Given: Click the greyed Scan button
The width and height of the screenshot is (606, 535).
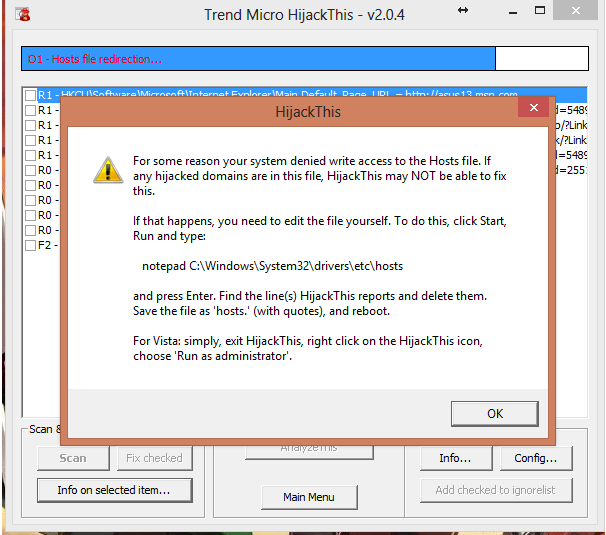Looking at the screenshot, I should pyautogui.click(x=73, y=458).
